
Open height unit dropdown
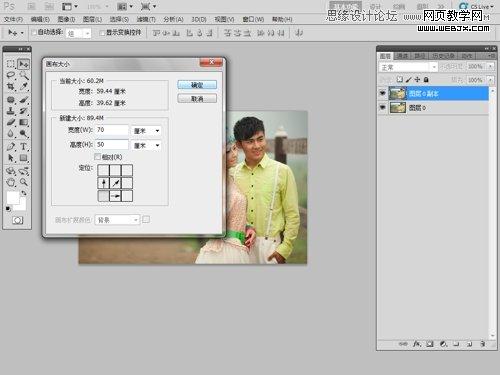tap(146, 145)
